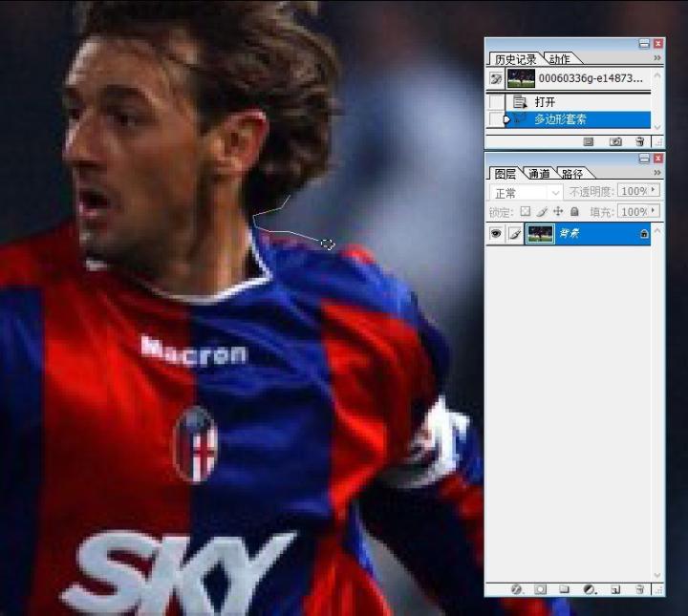Delete current history state via trash icon
This screenshot has height=616, width=688.
click(x=639, y=141)
